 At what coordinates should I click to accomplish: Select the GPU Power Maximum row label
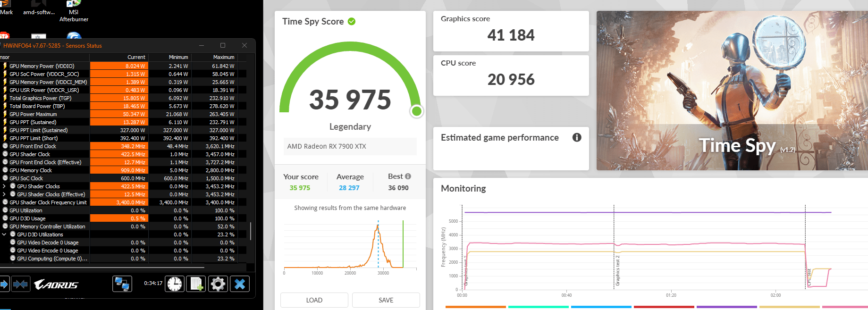coord(33,114)
